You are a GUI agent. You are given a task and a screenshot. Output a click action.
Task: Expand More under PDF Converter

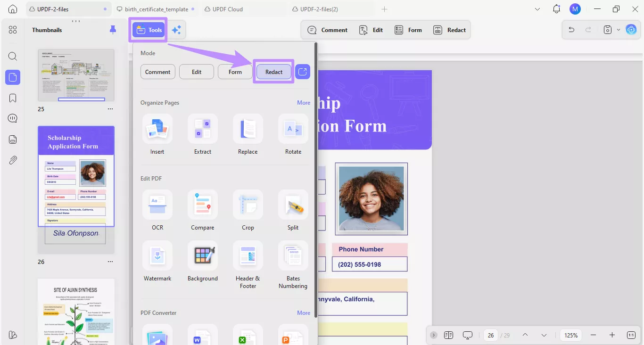(304, 313)
